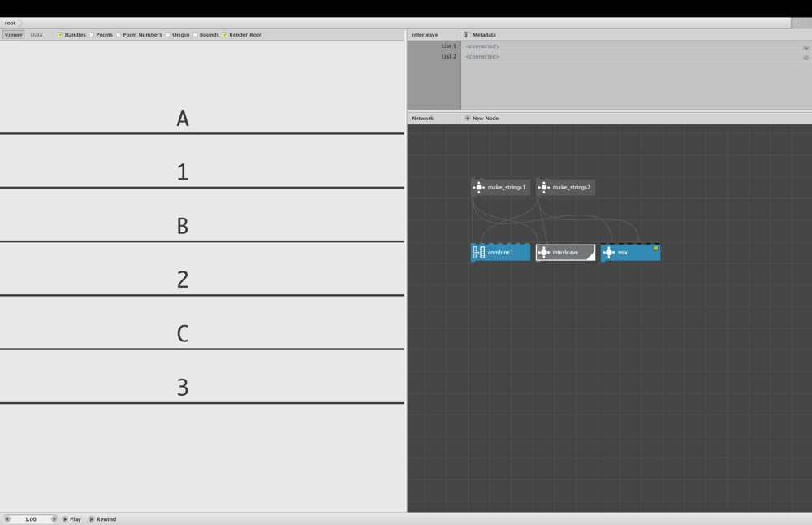
Task: Select the make_strings2 node icon
Action: pos(544,188)
